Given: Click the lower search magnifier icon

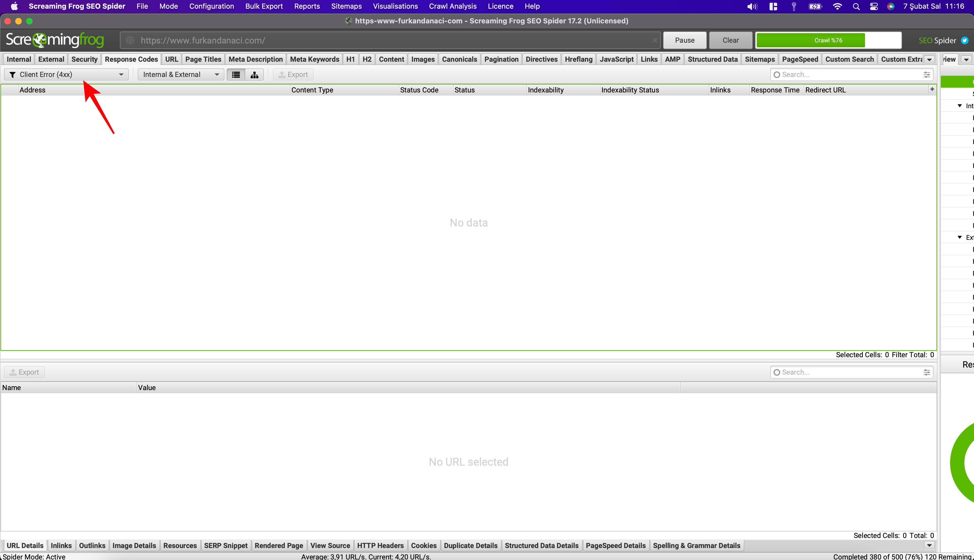Looking at the screenshot, I should [777, 372].
